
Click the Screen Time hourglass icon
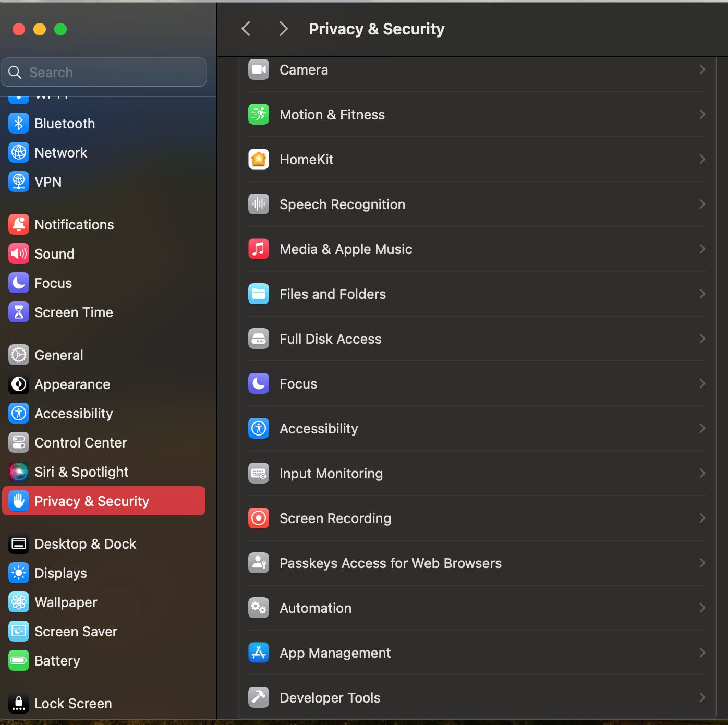coord(19,312)
